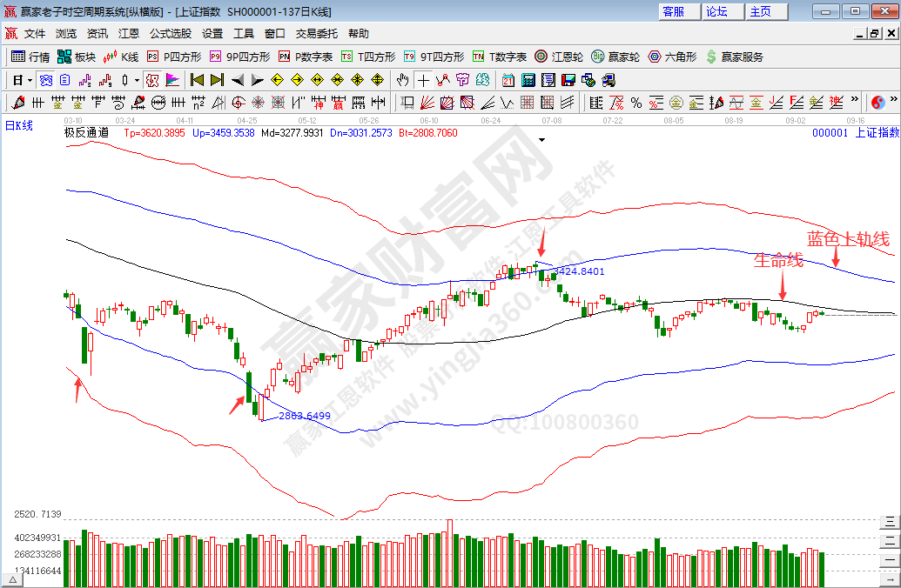Viewport: 901px width, 588px height.
Task: Click the calendar icon in the toolbar
Action: click(x=509, y=80)
